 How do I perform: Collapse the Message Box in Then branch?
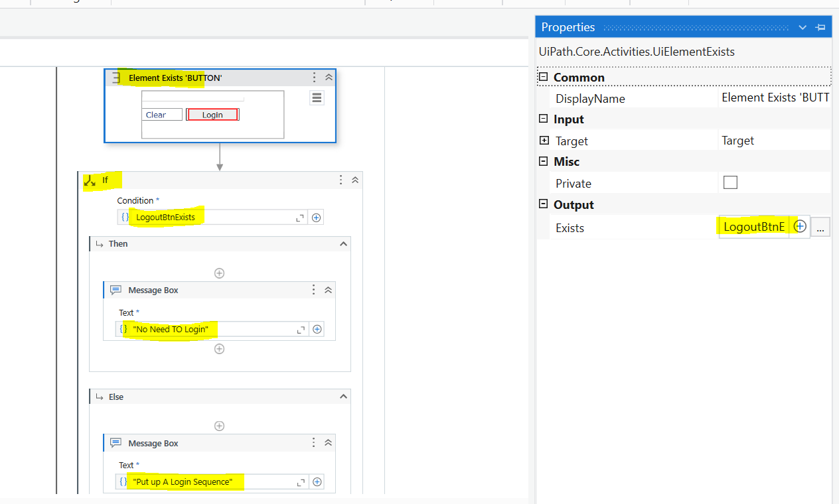click(x=328, y=290)
